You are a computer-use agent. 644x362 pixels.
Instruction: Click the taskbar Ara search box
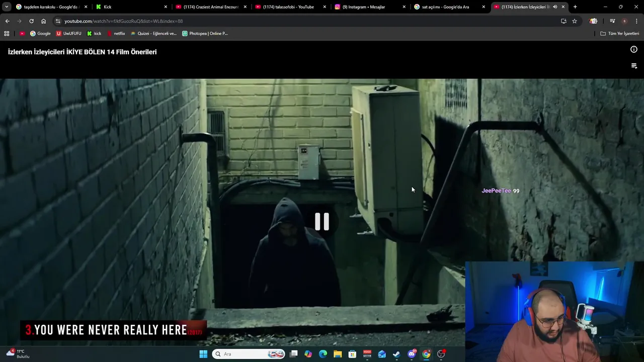tap(249, 354)
